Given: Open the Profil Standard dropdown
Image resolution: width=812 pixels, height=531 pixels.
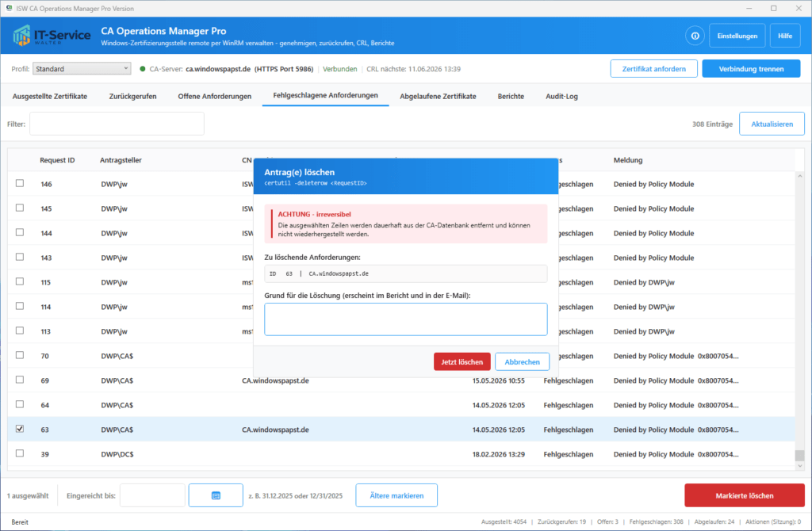Looking at the screenshot, I should click(82, 68).
